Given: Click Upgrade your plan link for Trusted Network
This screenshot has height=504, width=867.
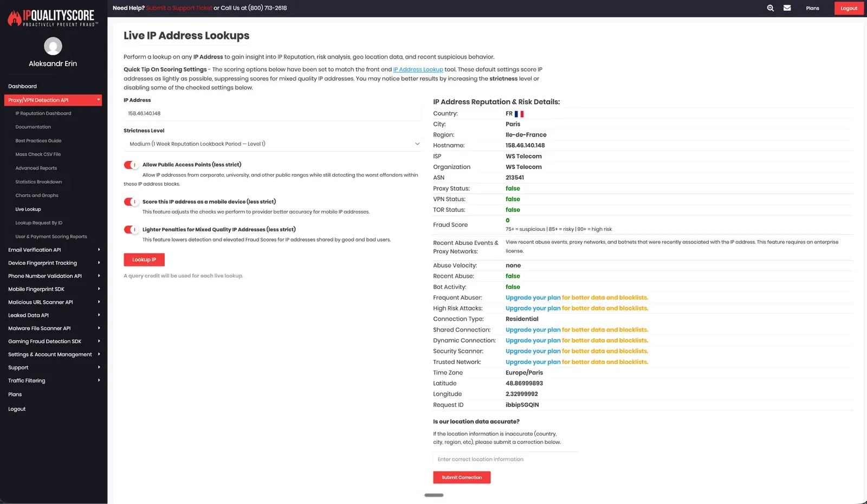Looking at the screenshot, I should [533, 362].
